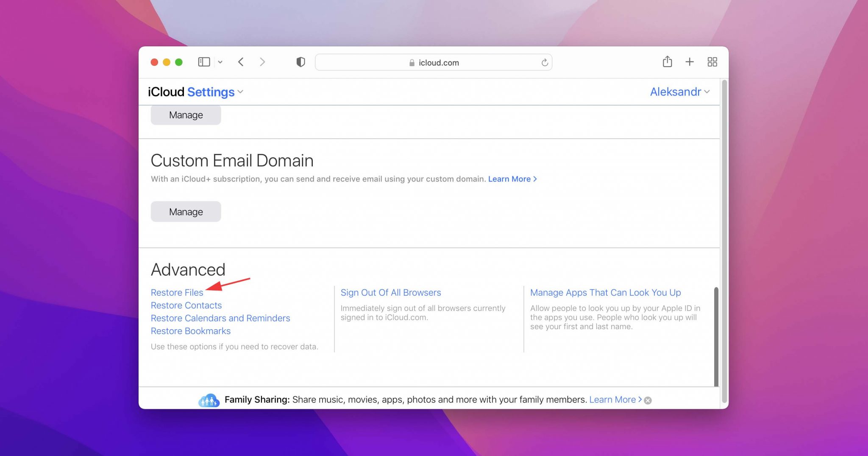Click the icloud.com address bar
The height and width of the screenshot is (456, 868).
click(433, 62)
